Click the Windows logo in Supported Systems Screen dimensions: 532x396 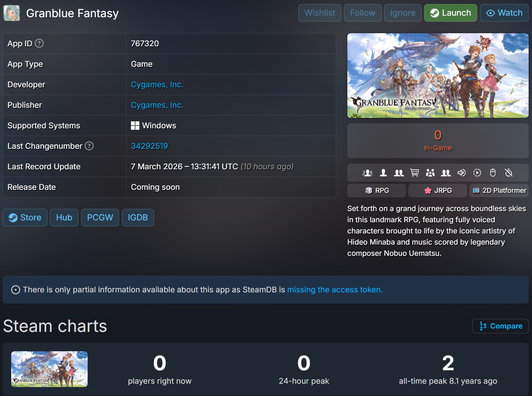[x=135, y=126]
